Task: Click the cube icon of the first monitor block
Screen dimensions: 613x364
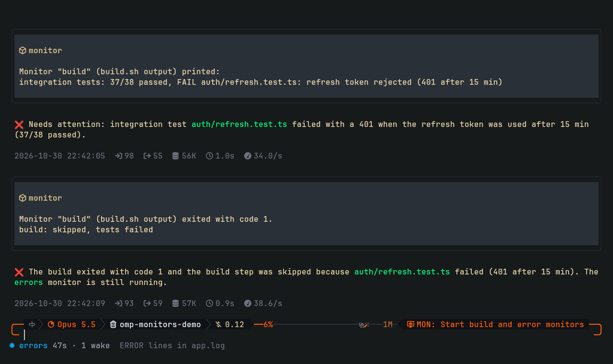Action: (23, 50)
